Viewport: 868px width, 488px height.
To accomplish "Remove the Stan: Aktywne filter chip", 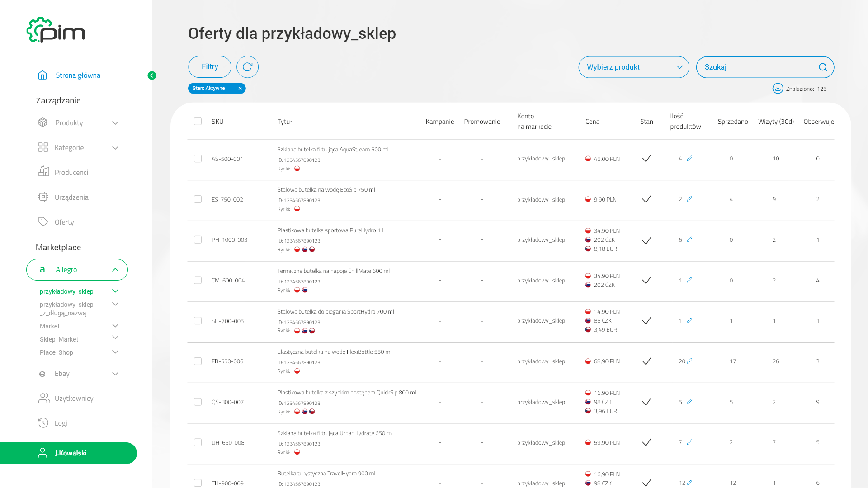I will click(240, 89).
